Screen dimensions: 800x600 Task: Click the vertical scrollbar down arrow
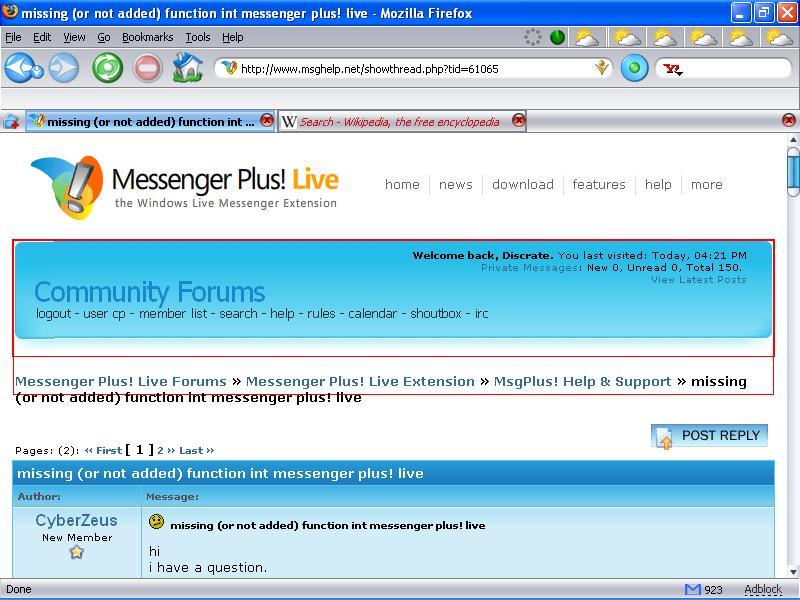coord(792,571)
